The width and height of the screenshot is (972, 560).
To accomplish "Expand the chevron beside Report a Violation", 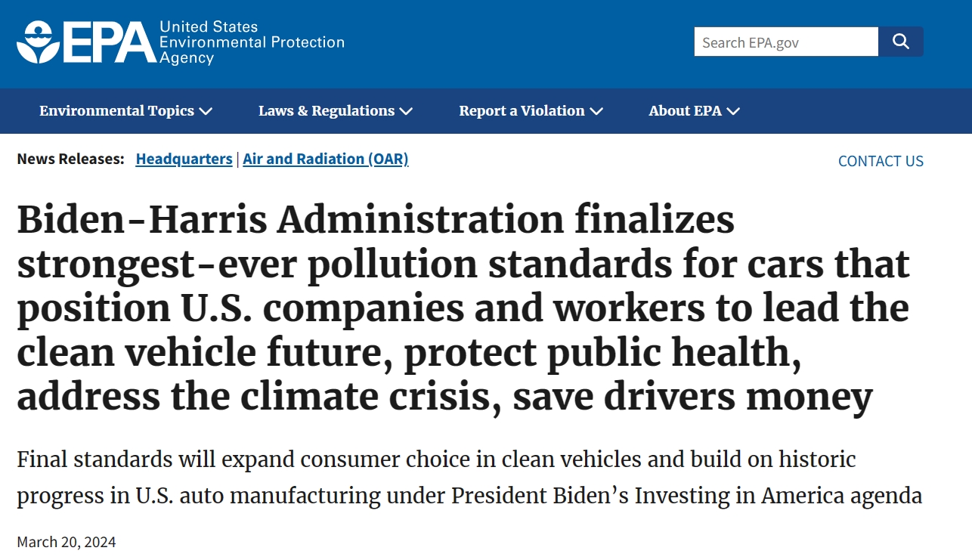I will click(x=596, y=112).
